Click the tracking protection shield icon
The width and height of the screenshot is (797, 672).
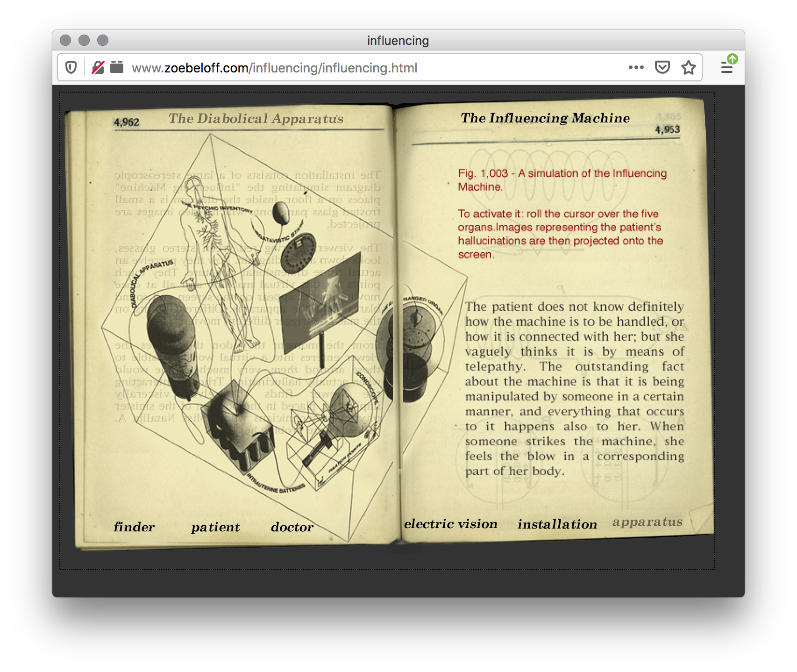[x=71, y=68]
